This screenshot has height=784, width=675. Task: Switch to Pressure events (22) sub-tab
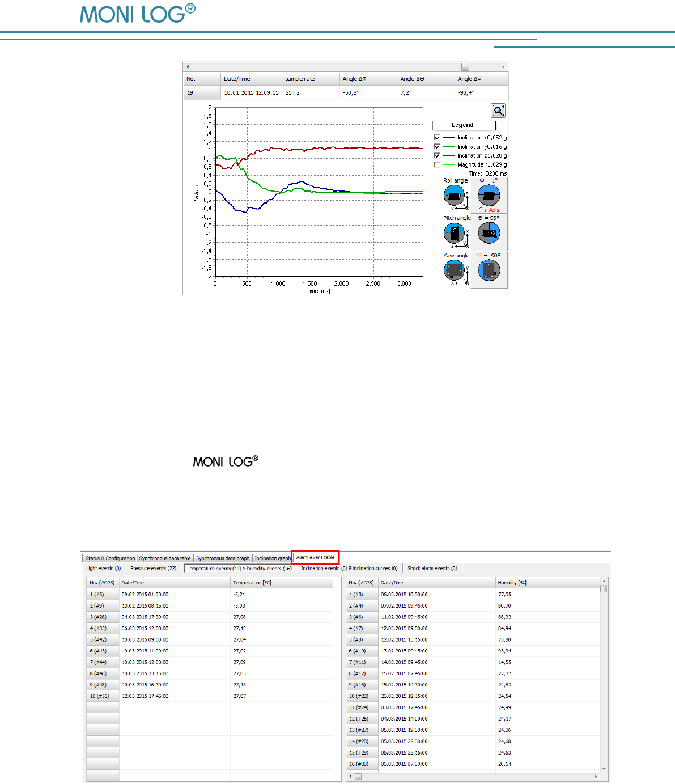153,568
